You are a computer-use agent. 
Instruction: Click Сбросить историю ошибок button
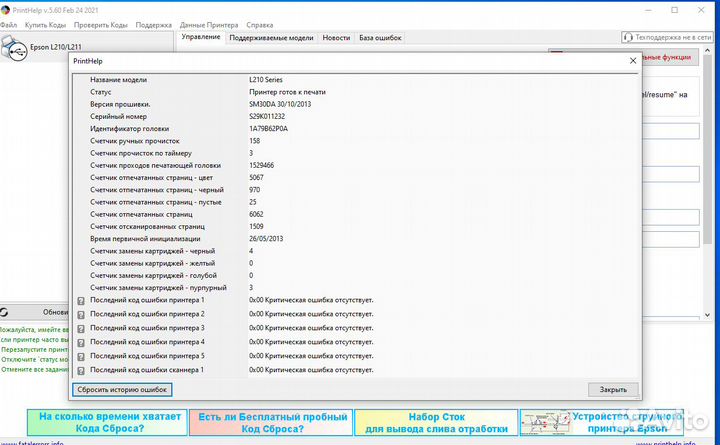tap(122, 389)
